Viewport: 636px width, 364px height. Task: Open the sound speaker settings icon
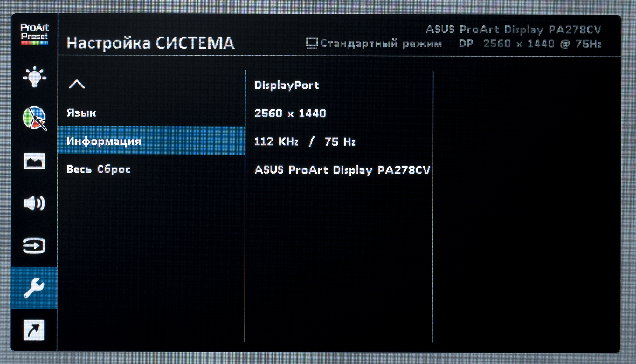34,203
